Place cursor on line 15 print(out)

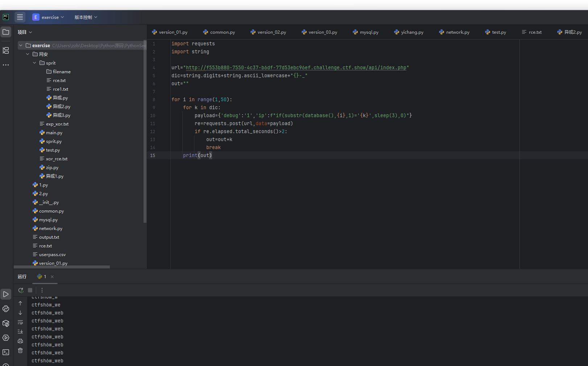[198, 156]
